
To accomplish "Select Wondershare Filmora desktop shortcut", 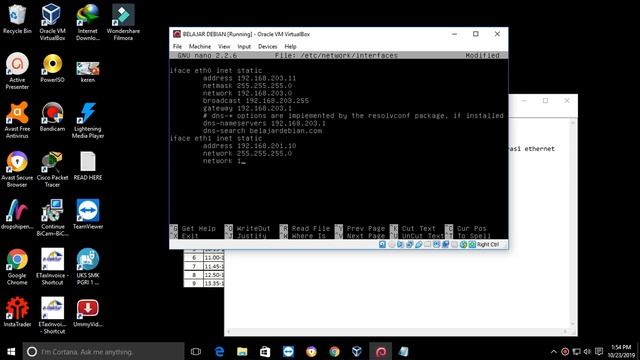I will (x=123, y=22).
